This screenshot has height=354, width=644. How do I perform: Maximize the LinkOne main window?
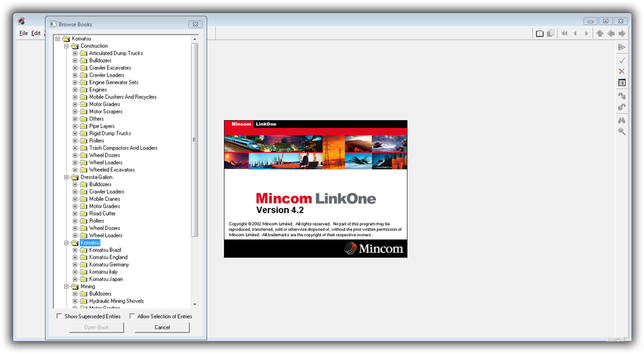606,21
